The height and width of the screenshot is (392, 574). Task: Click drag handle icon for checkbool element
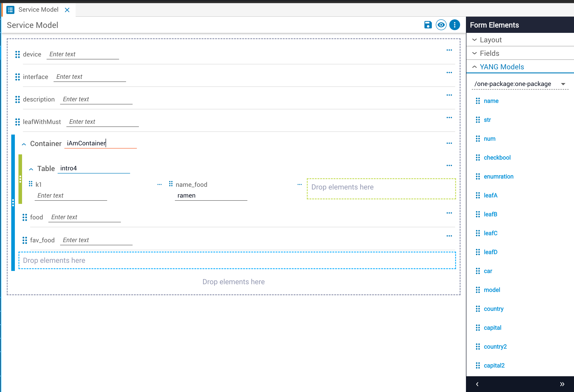click(478, 158)
